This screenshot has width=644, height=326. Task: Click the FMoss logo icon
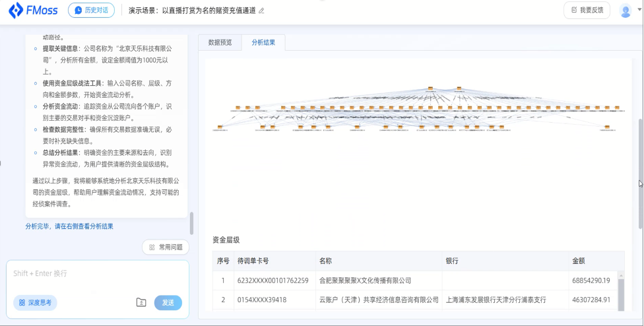point(16,11)
